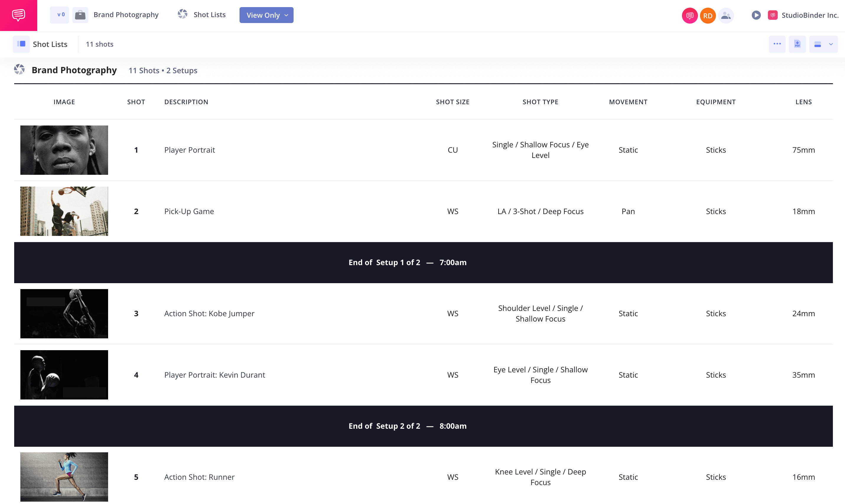845x504 pixels.
Task: Select the row layout view icon
Action: tap(818, 44)
